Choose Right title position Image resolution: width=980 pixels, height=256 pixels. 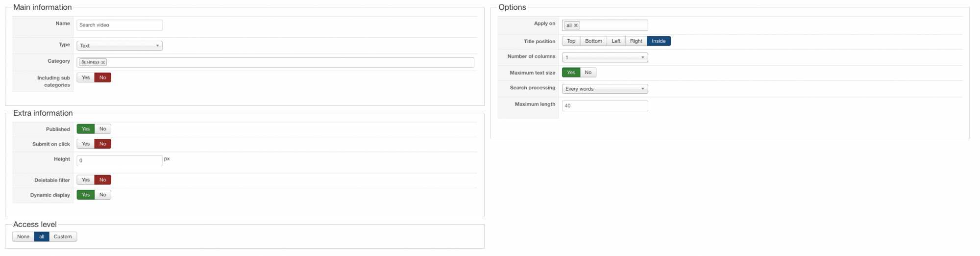636,41
